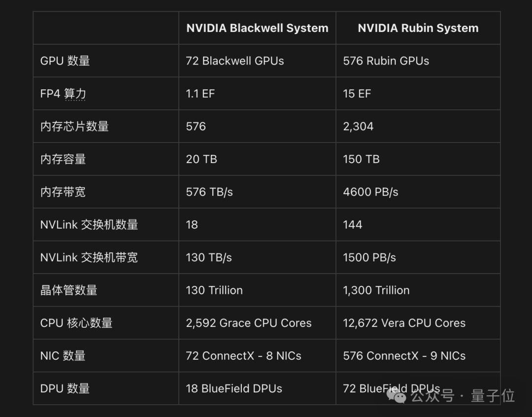Click the GPU 数量 row label

(x=65, y=61)
